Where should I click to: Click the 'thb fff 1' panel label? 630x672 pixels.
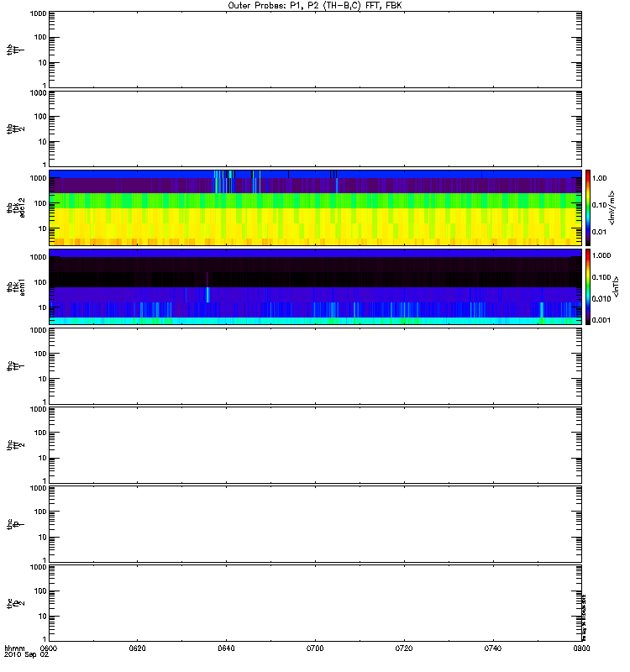coord(16,50)
